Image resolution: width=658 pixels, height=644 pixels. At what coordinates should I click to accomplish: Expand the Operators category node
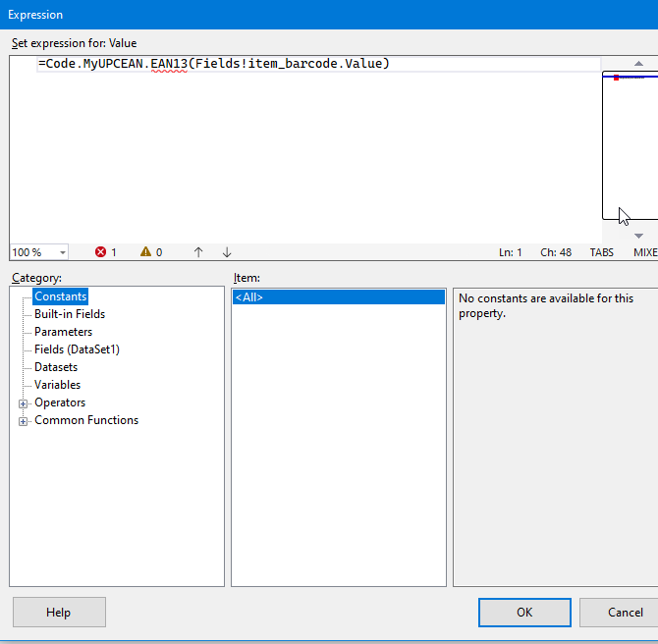coord(24,403)
